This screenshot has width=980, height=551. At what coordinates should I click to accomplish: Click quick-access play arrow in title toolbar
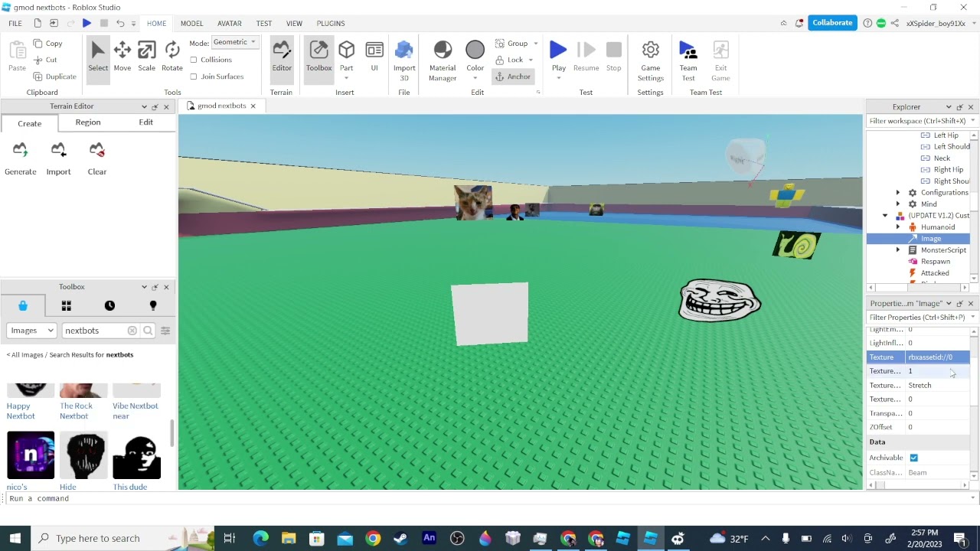tap(87, 24)
